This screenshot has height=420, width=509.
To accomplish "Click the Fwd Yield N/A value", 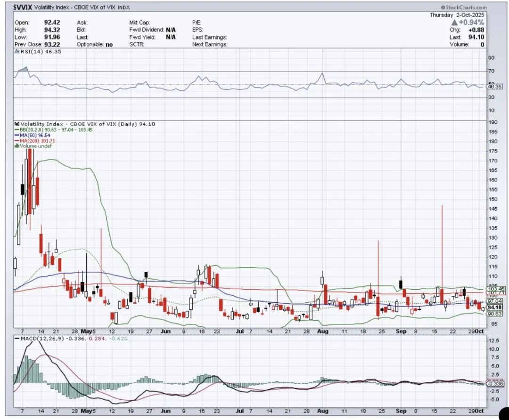I will [171, 37].
